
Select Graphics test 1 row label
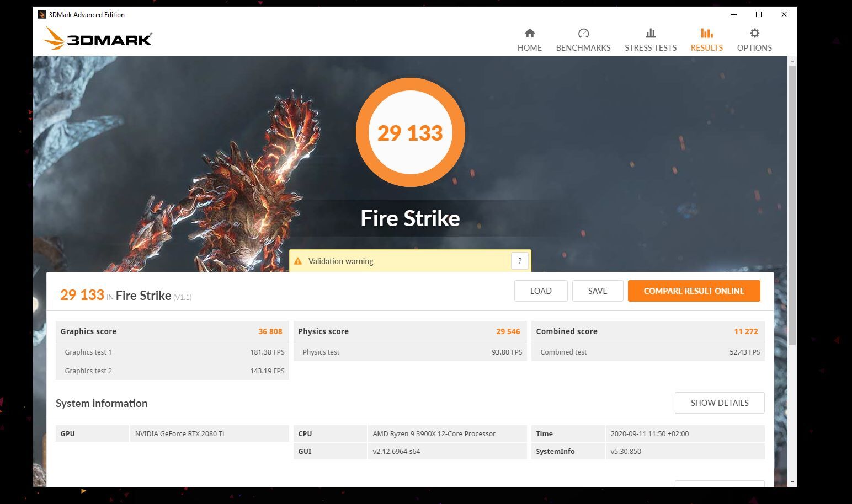point(88,352)
